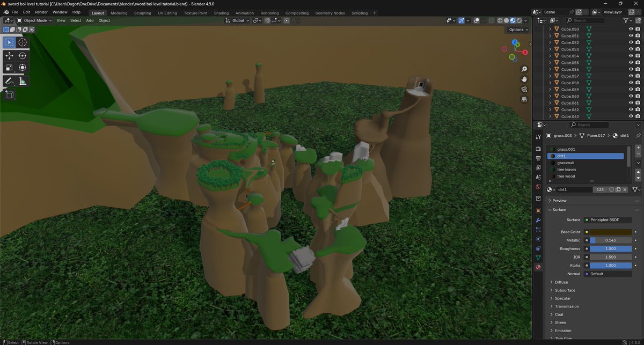The image size is (644, 345).
Task: Collapse the Surface panel
Action: (x=559, y=210)
